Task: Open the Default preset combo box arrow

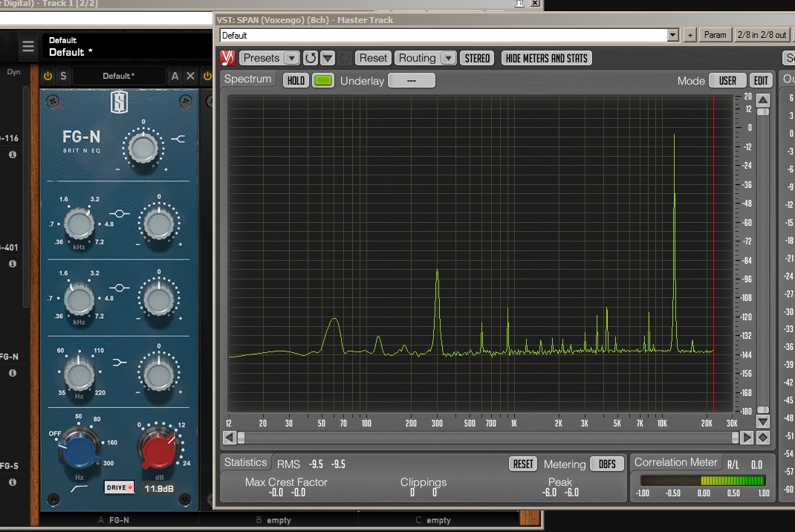Action: 673,35
